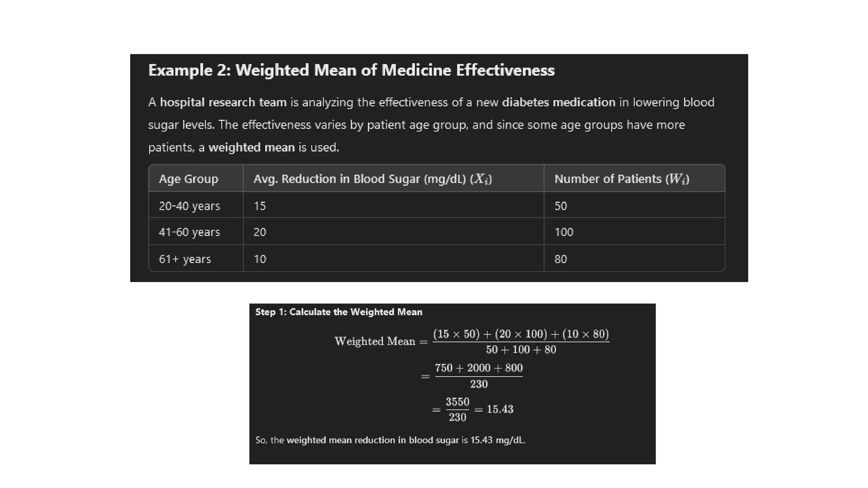Click the '61+ years' table cell
Viewport: 868px width, 488px height.
[184, 259]
